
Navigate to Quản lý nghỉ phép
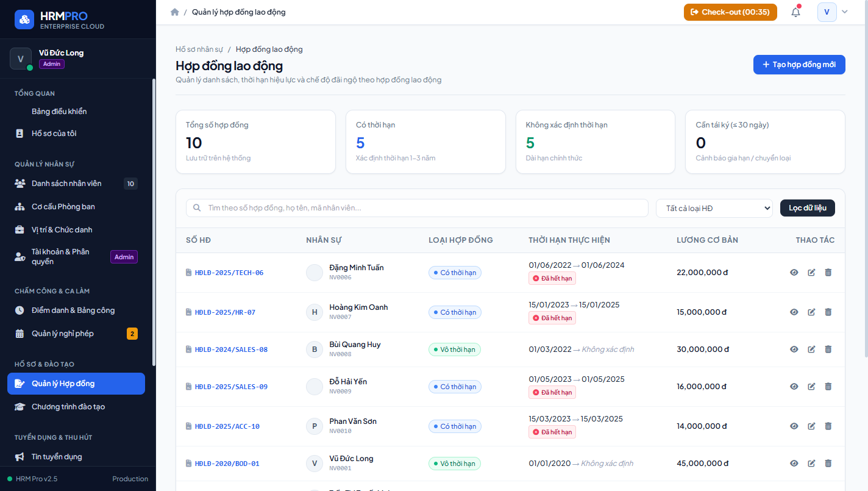(x=76, y=334)
